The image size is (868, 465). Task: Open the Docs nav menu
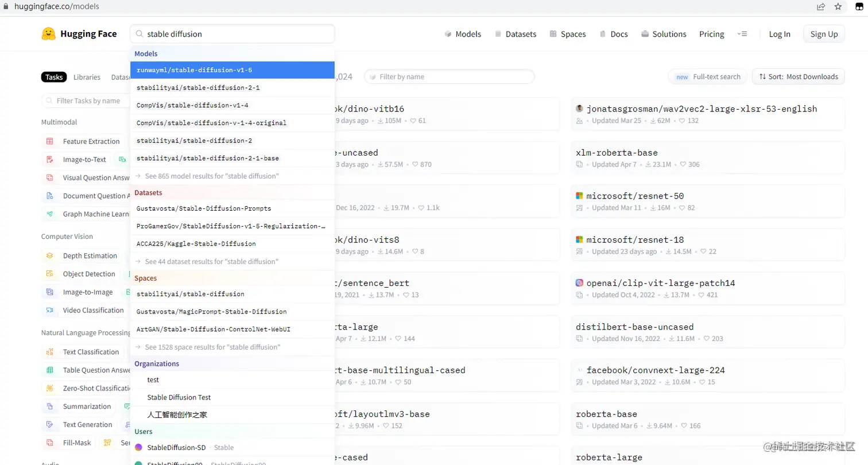pos(614,34)
